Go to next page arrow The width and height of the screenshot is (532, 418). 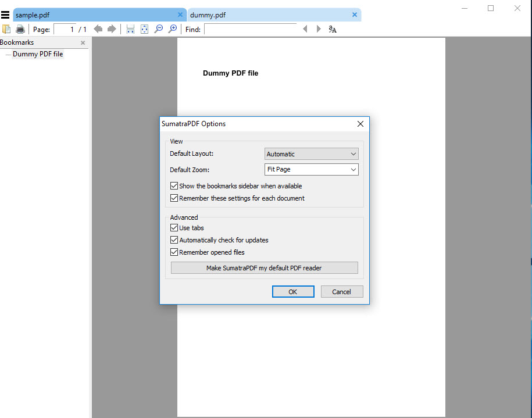point(112,29)
